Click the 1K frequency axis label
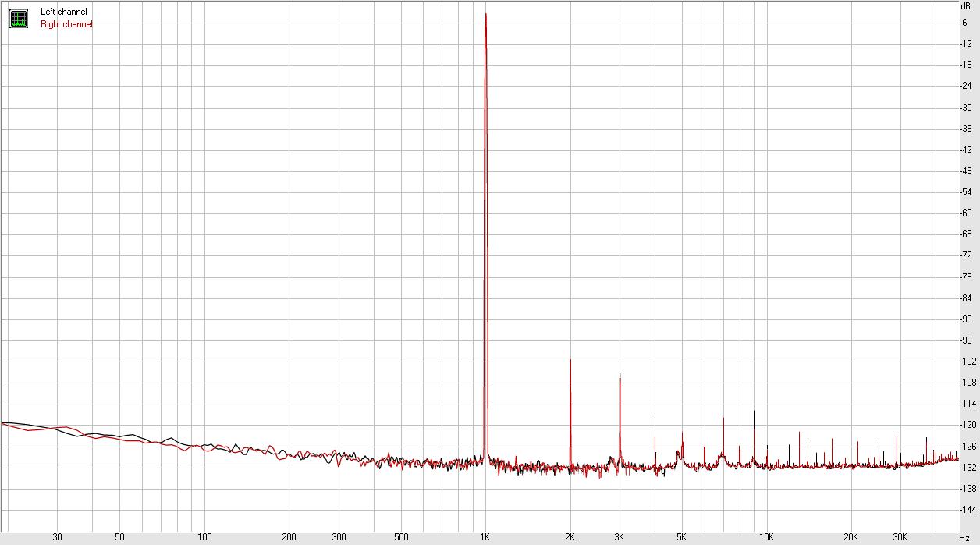The width and height of the screenshot is (980, 545). coord(485,537)
